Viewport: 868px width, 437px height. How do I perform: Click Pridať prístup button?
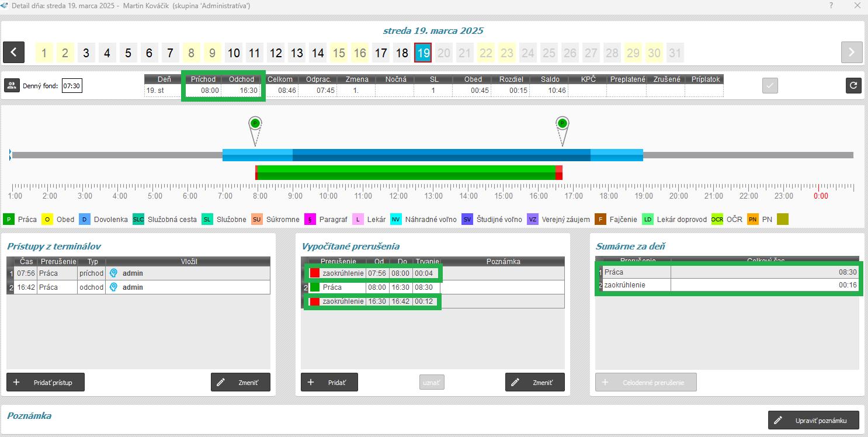[46, 382]
